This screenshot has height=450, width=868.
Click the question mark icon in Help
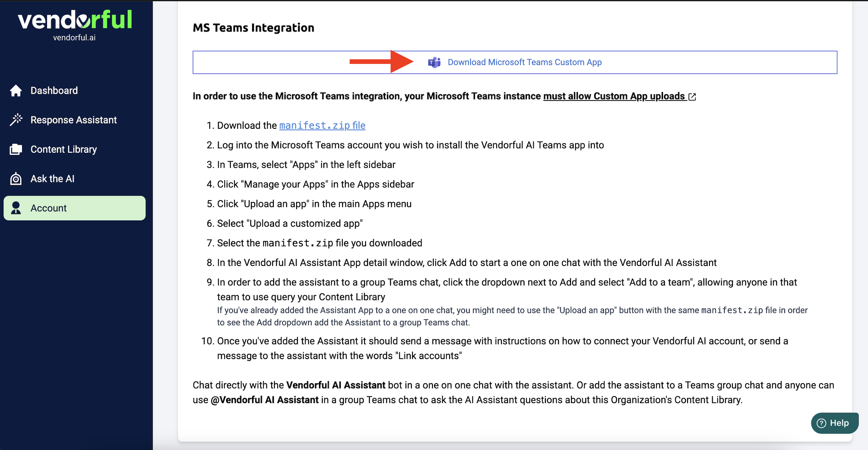pyautogui.click(x=821, y=423)
